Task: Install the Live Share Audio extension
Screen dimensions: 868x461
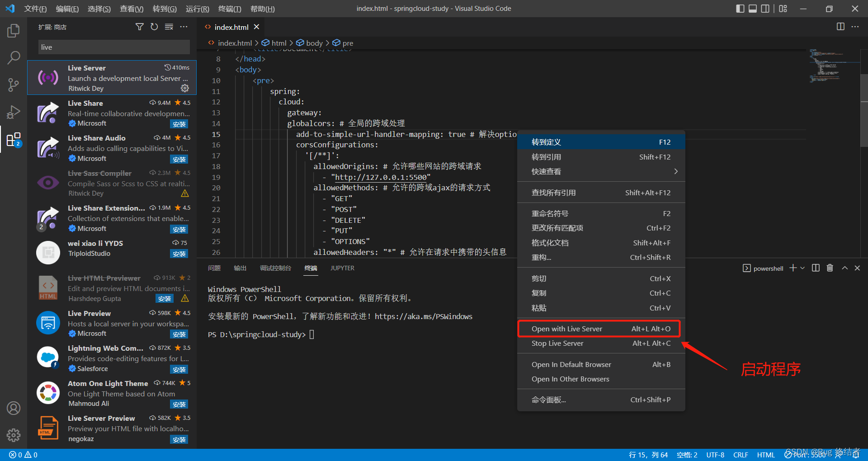Action: [x=179, y=159]
